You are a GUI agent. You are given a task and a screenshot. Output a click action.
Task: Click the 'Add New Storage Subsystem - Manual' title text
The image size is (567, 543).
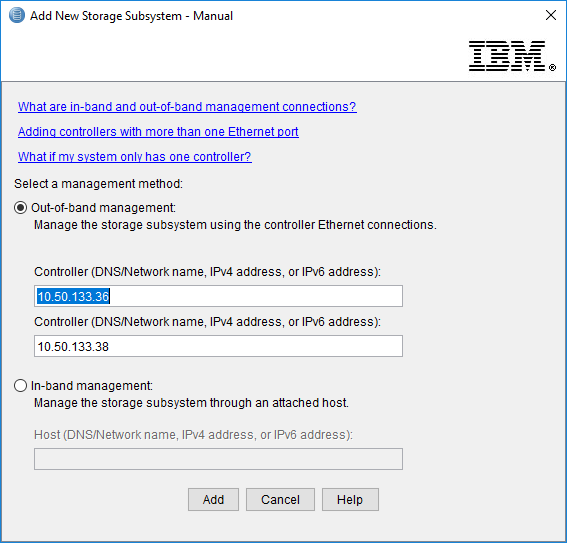tap(131, 16)
